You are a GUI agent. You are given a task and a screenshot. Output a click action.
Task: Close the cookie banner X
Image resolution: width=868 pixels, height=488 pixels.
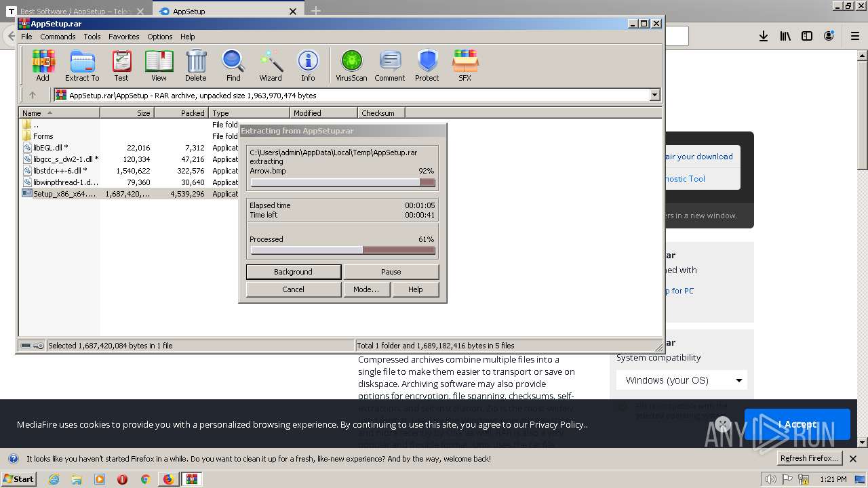(723, 424)
